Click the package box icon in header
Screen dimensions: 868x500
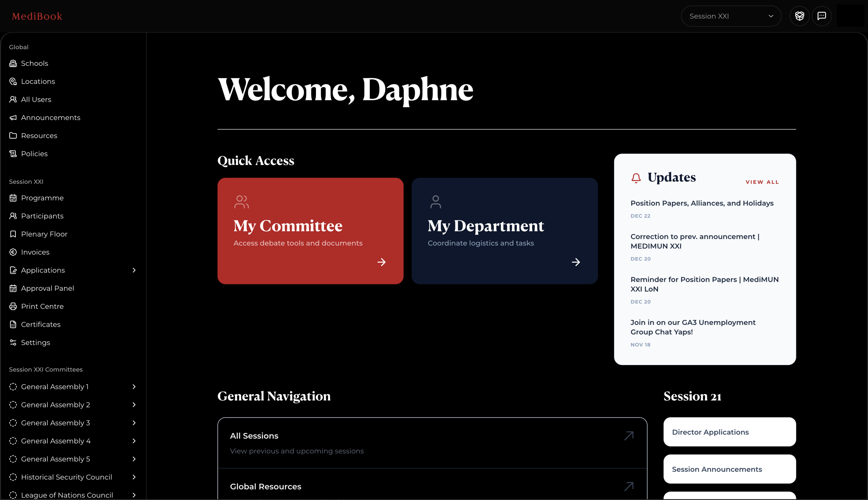tap(799, 16)
